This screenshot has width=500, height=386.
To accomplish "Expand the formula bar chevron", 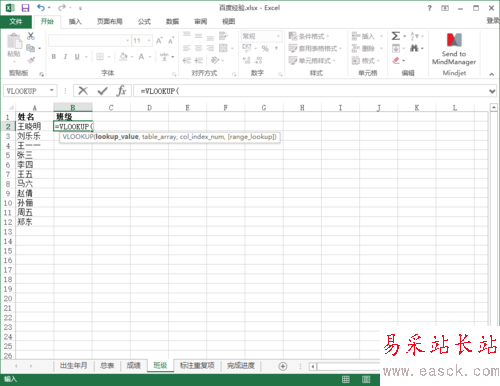I will [x=492, y=91].
